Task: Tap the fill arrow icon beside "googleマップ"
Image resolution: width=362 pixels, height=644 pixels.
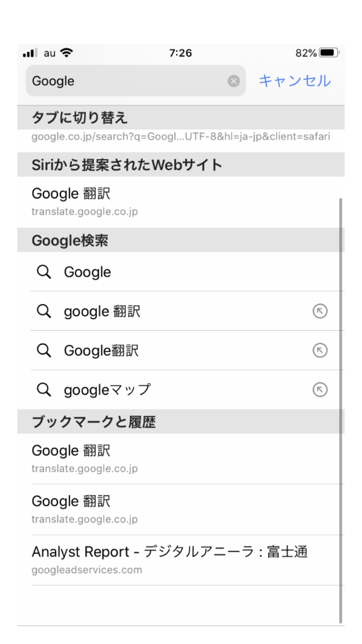Action: pyautogui.click(x=320, y=390)
